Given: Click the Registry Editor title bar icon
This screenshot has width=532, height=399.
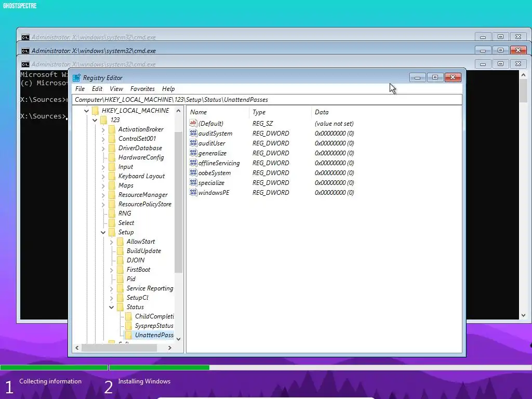Looking at the screenshot, I should click(x=77, y=78).
